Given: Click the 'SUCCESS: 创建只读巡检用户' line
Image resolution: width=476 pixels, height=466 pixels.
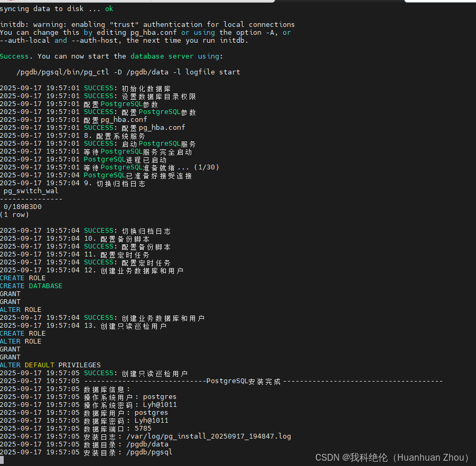Looking at the screenshot, I should click(94, 373).
